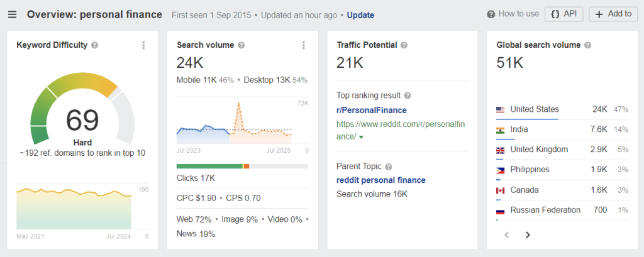
Task: Click the United Kingdom 2.9K volume value
Action: coord(599,150)
